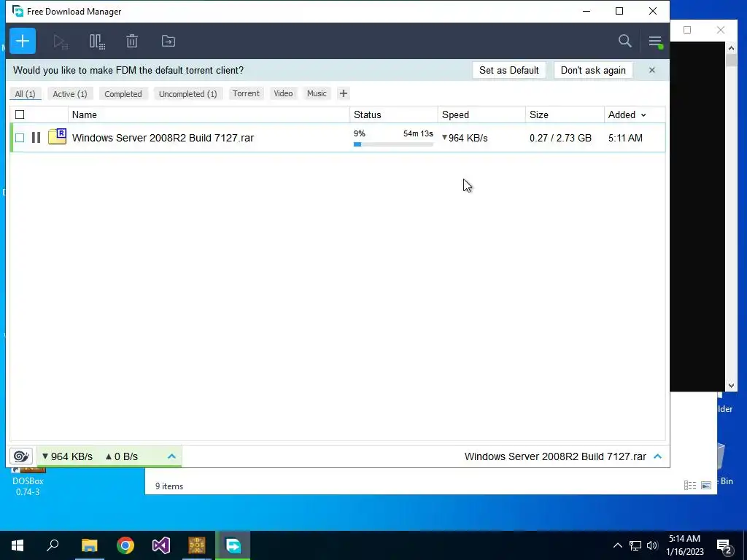The width and height of the screenshot is (747, 560).
Task: Switch to the Active (1) tab
Action: pyautogui.click(x=70, y=94)
